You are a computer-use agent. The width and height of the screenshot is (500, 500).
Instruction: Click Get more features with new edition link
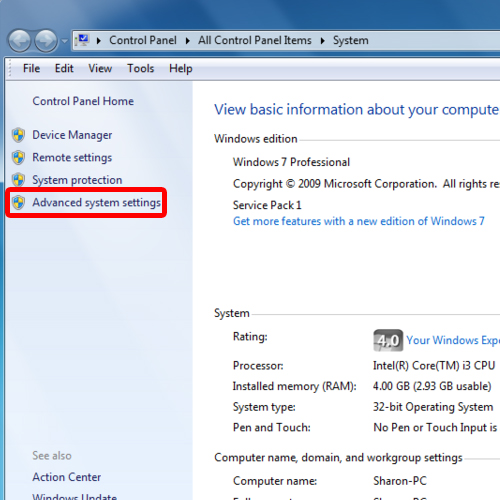359,221
